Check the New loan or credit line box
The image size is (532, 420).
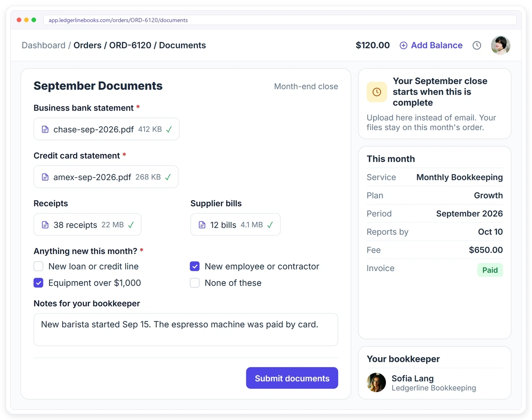coord(38,266)
